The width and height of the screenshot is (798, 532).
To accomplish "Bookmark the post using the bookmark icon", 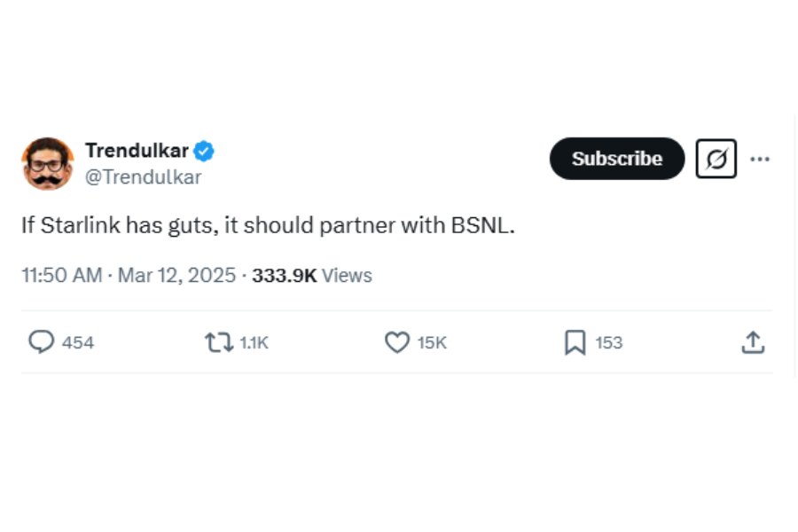I will tap(575, 342).
